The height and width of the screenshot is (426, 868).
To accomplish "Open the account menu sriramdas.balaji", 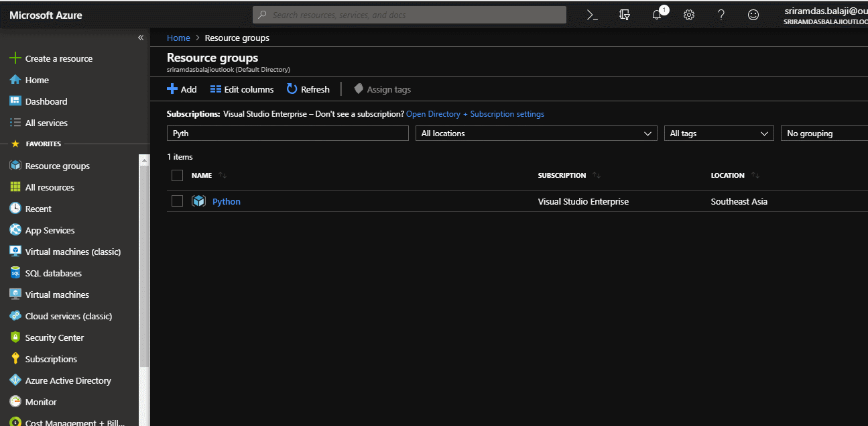I will click(826, 15).
